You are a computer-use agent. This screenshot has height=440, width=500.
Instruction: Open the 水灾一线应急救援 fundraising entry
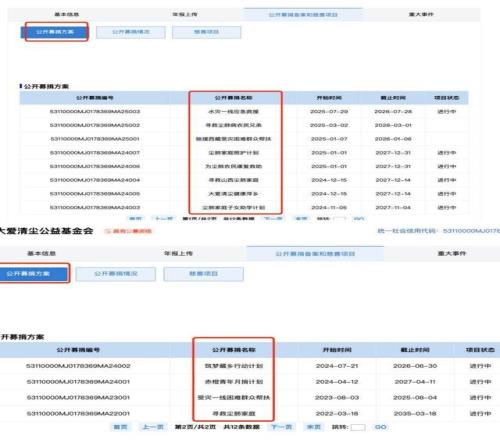(233, 112)
